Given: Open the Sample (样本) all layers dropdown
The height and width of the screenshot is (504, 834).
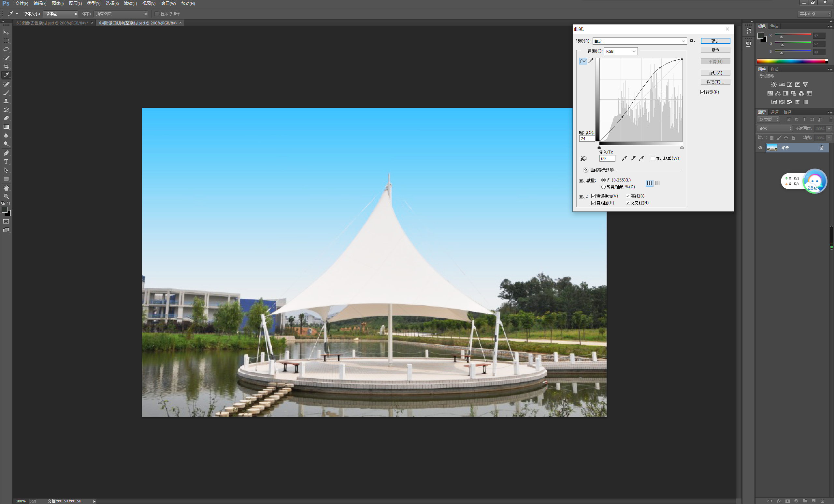Looking at the screenshot, I should 121,14.
